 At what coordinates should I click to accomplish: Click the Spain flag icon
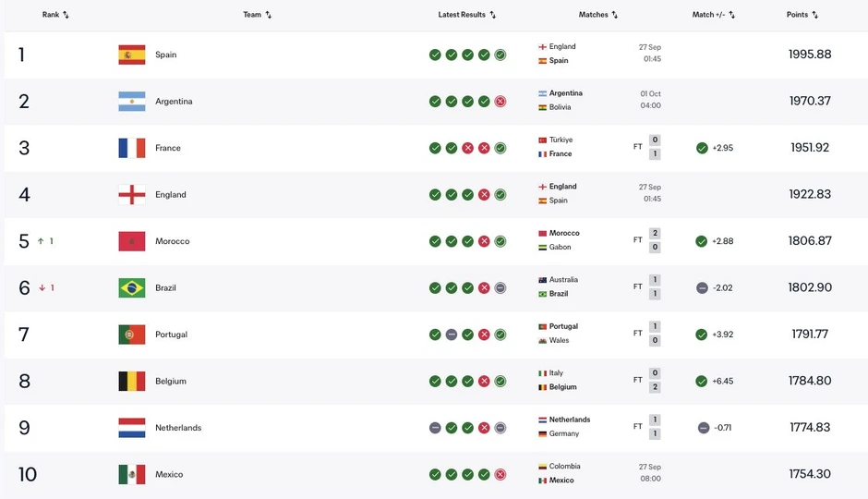(x=132, y=55)
